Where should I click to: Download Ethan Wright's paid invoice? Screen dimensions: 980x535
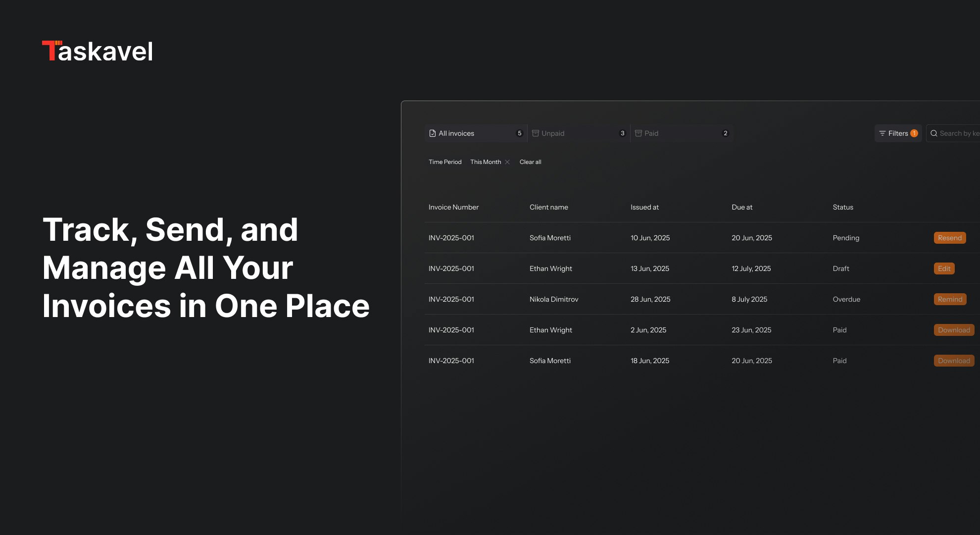[x=953, y=330]
